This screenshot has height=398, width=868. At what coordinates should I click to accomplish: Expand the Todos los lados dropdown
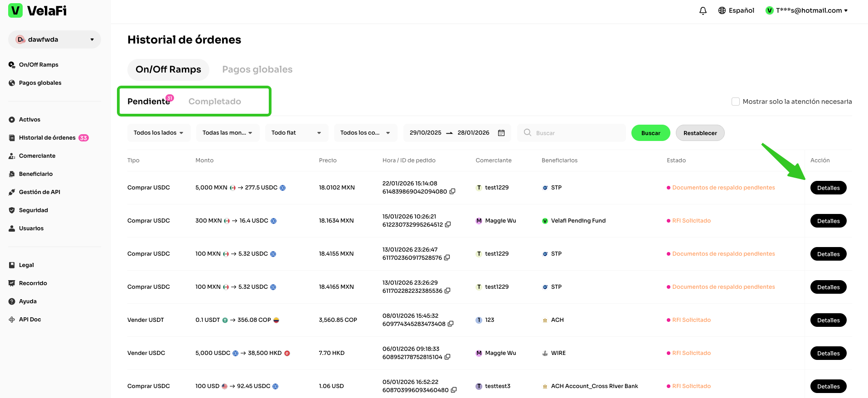coord(159,133)
